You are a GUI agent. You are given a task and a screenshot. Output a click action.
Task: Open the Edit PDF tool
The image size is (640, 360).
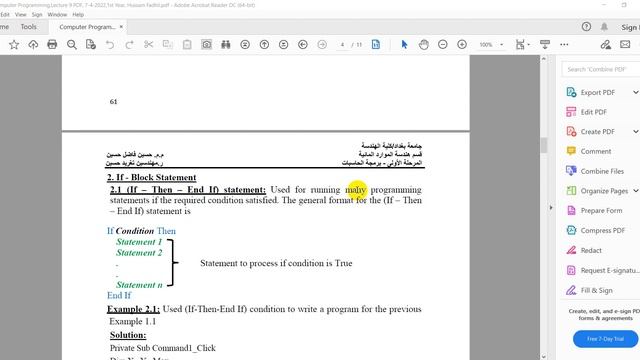coord(587,112)
